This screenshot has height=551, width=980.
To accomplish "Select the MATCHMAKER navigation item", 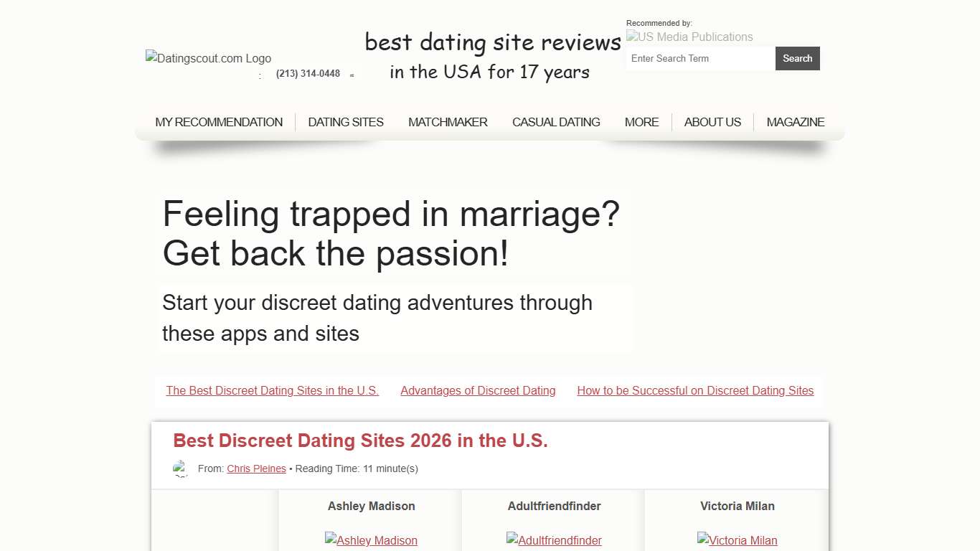I will (448, 122).
